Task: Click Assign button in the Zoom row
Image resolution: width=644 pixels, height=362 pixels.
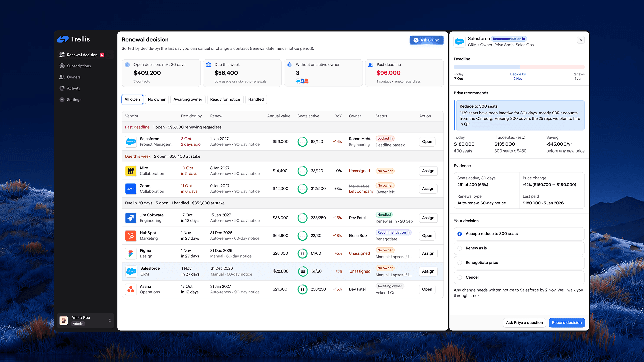Action: pos(428,189)
